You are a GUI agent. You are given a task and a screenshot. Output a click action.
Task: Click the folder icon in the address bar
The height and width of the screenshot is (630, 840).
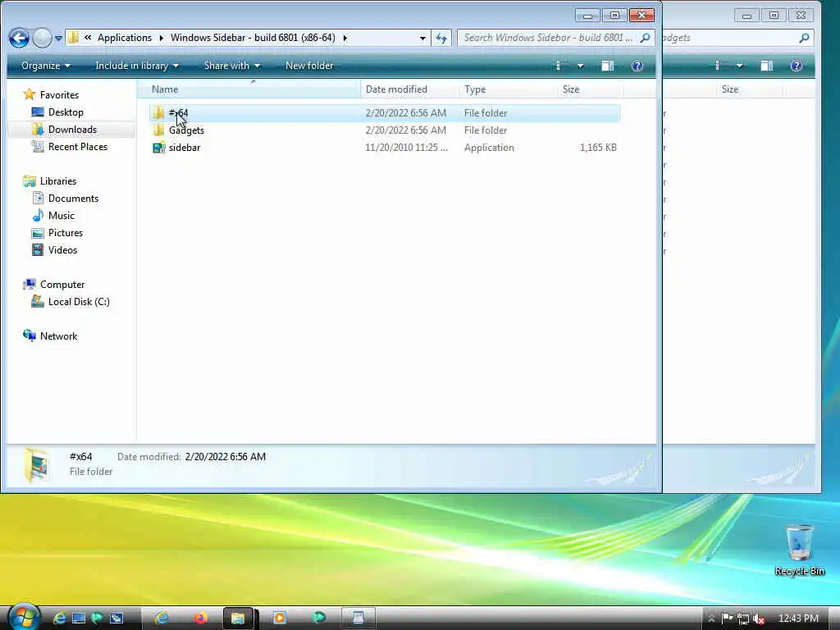click(74, 38)
